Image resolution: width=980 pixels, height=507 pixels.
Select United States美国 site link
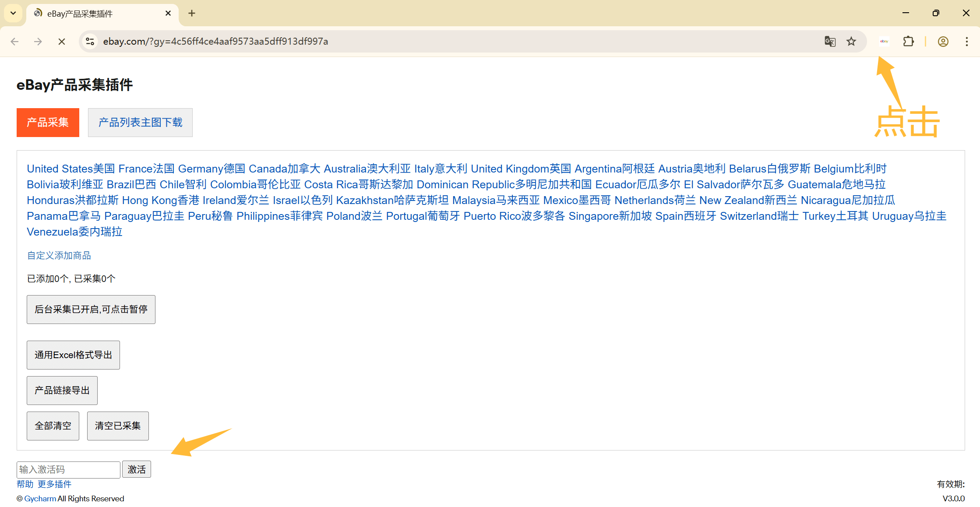(x=71, y=169)
